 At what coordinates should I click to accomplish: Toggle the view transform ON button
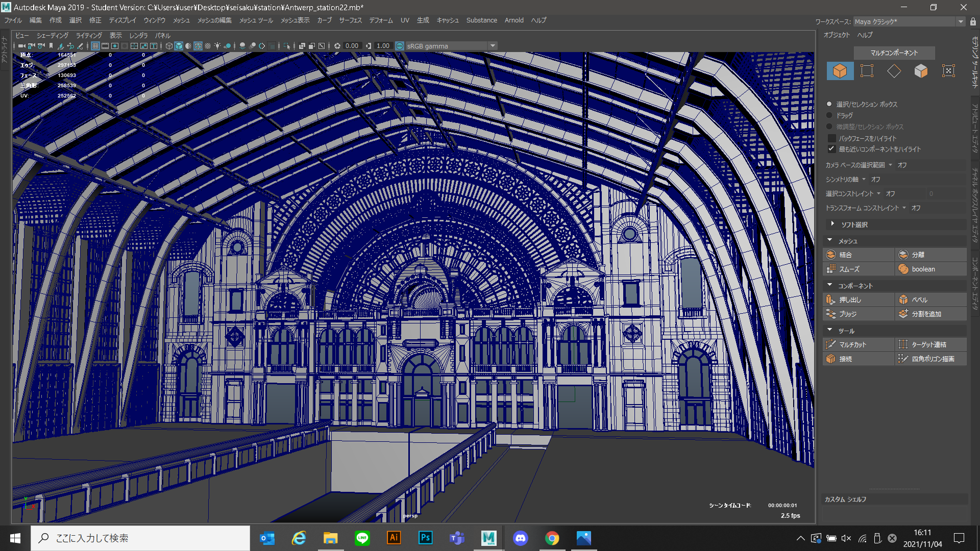(400, 46)
